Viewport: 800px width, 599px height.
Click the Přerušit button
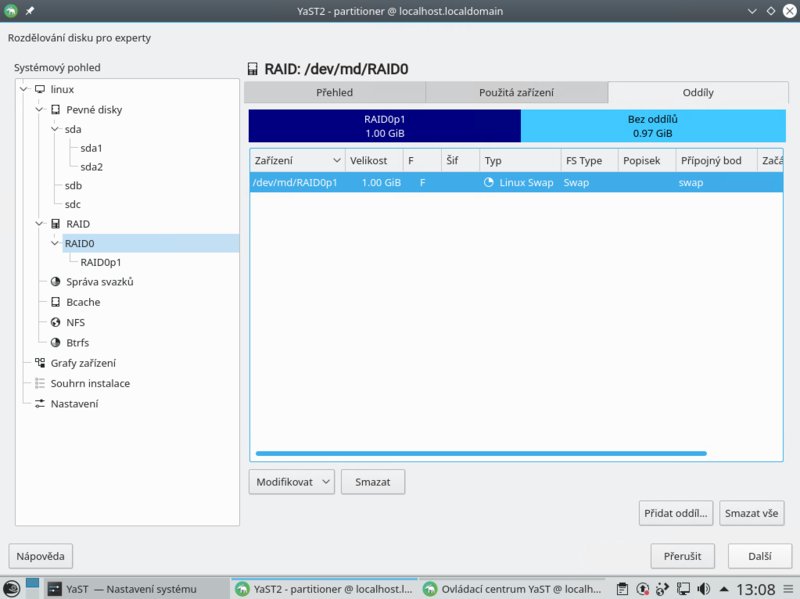(x=683, y=556)
